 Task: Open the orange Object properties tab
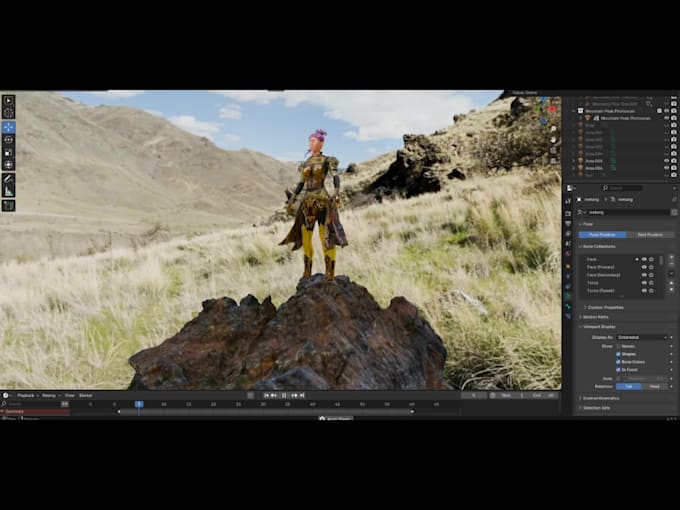tap(568, 266)
